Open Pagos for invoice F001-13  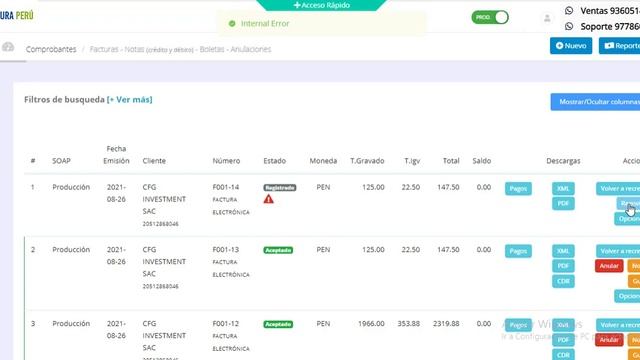(x=518, y=251)
